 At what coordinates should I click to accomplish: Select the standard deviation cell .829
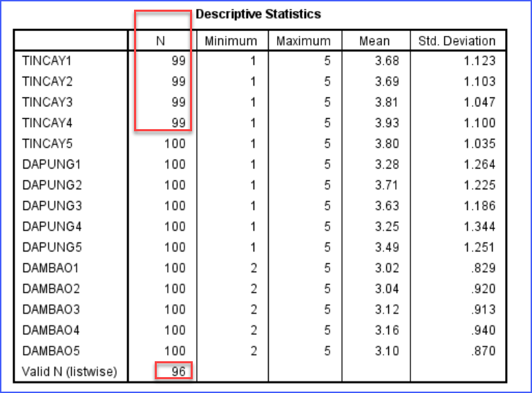[482, 268]
